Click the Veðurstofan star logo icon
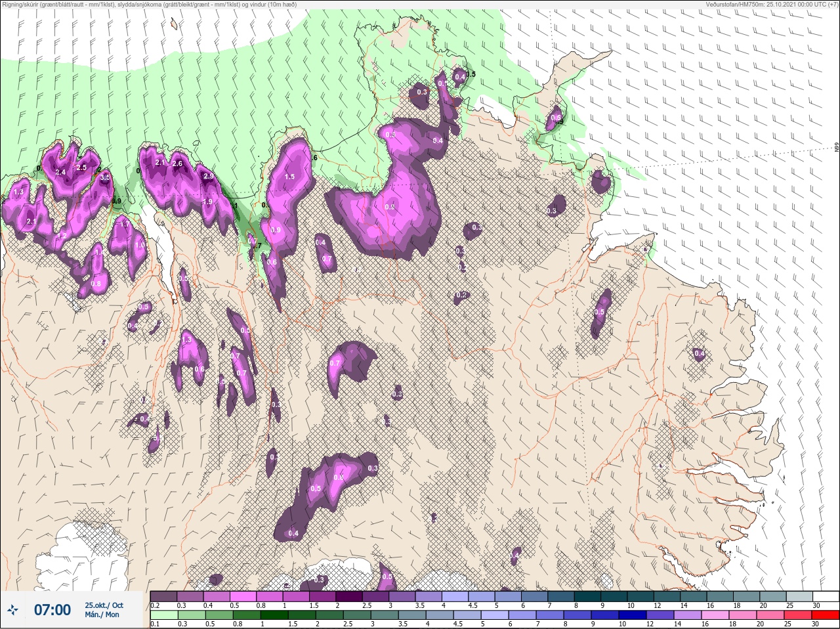The height and width of the screenshot is (629, 840). (13, 610)
